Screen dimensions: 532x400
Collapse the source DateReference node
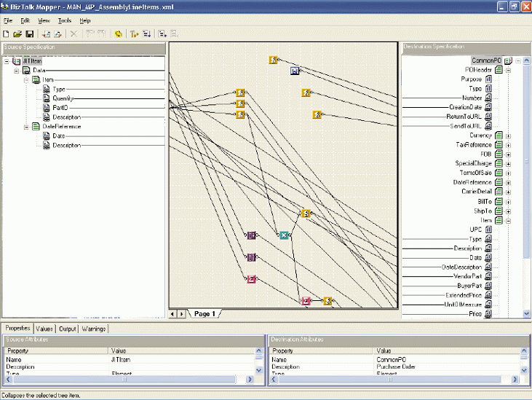[26, 128]
